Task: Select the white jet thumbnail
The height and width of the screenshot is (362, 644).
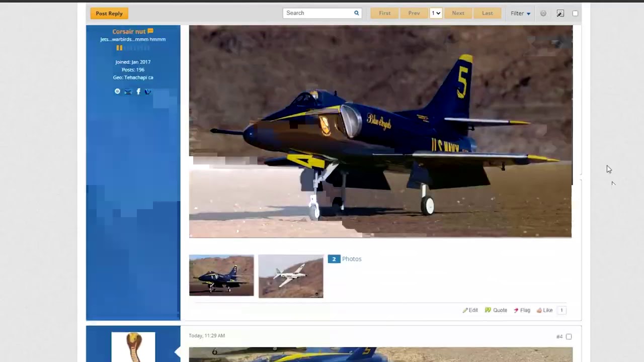Action: coord(291,276)
